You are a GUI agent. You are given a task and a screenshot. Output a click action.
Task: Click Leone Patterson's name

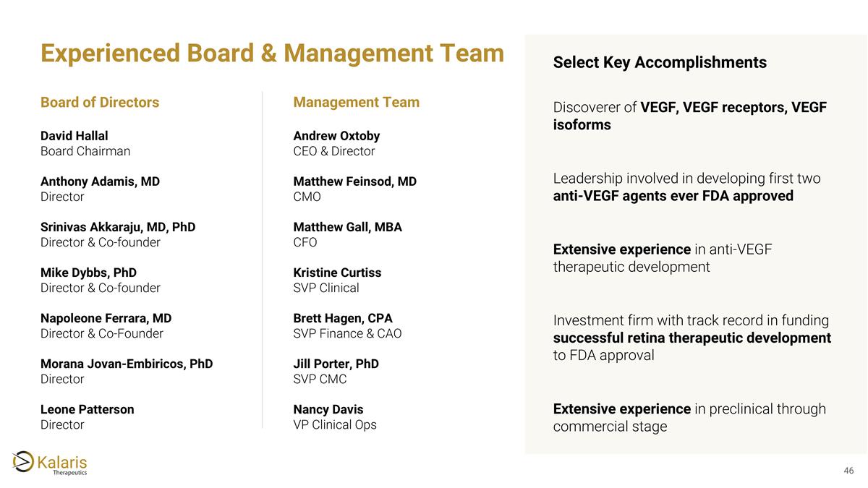point(87,409)
